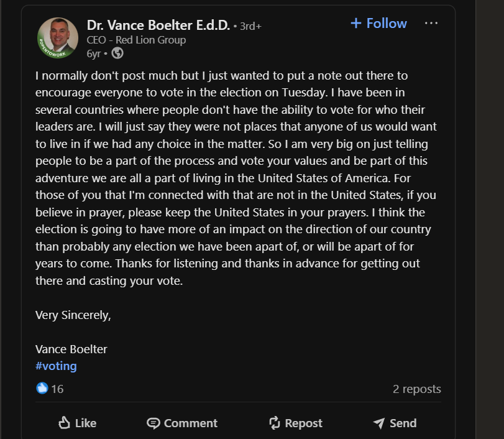Click the 6yr post timestamp
The width and height of the screenshot is (504, 439).
[93, 53]
